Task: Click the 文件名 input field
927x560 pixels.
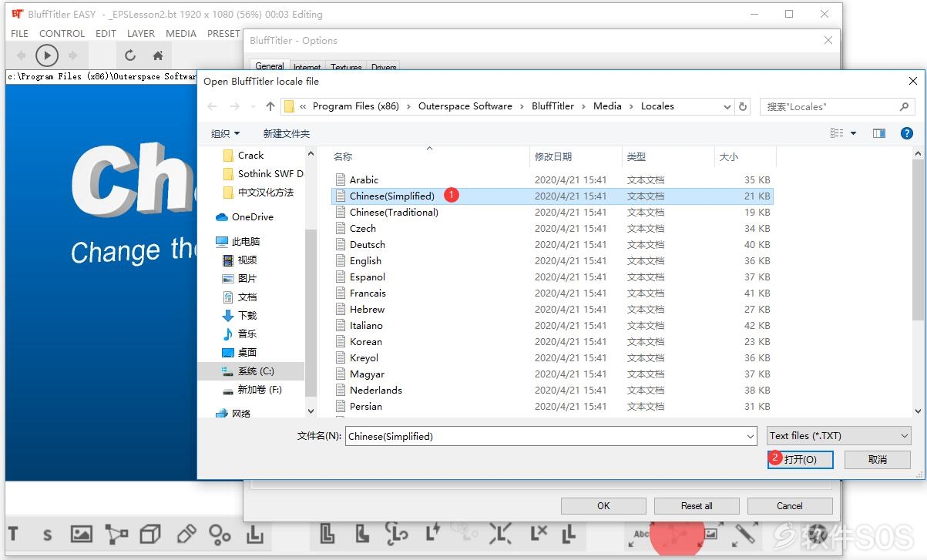Action: point(551,436)
